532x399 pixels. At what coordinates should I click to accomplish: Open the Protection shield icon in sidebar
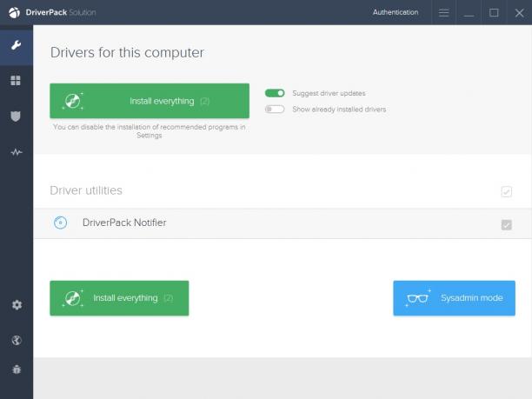click(16, 116)
